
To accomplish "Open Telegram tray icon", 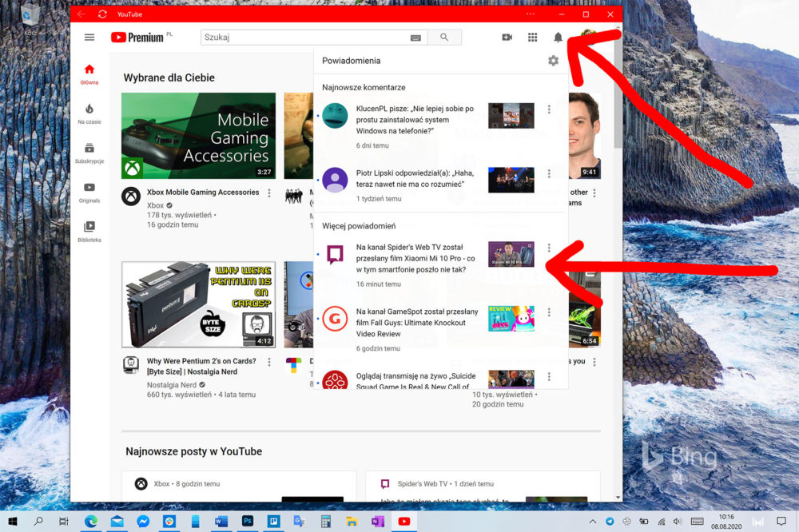I will 610,522.
